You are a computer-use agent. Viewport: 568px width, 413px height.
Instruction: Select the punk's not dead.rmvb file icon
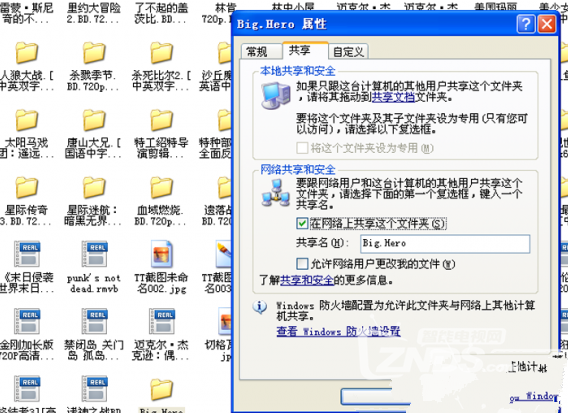(95, 254)
